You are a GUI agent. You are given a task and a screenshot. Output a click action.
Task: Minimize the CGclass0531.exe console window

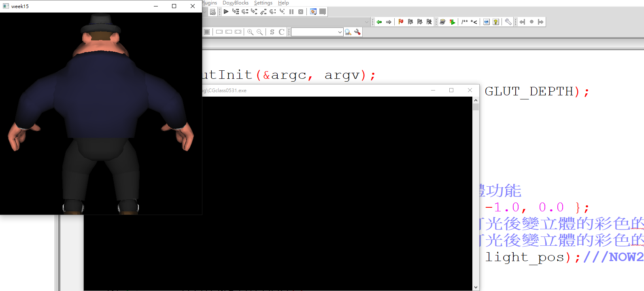(433, 90)
